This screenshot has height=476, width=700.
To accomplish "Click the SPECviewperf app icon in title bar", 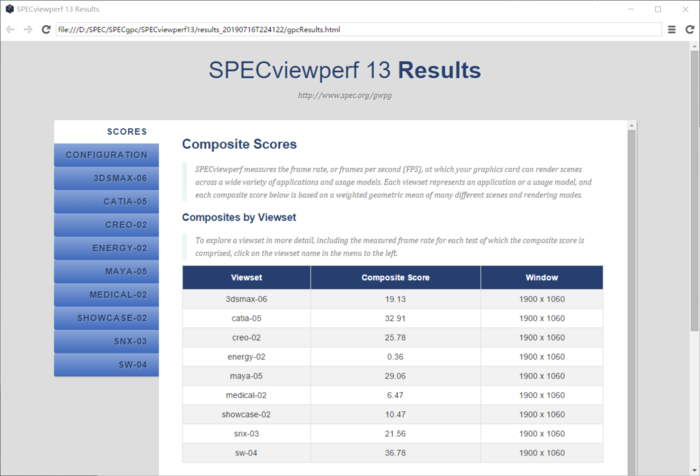I will (9, 9).
